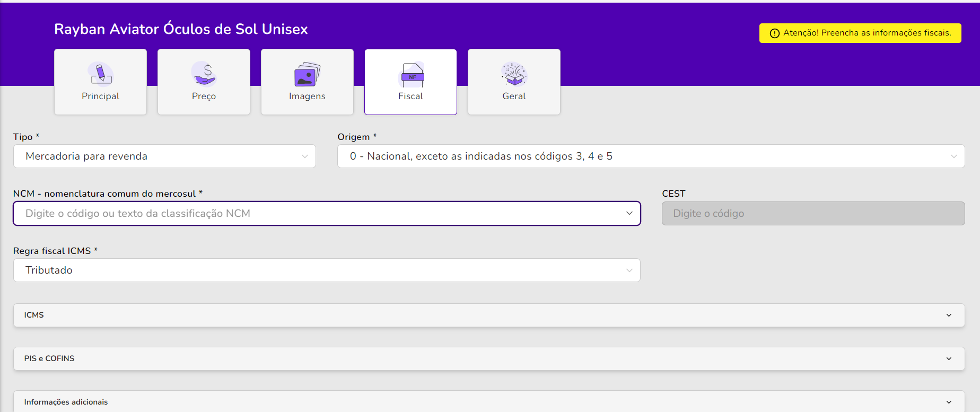Click the pencil icon on Principal
This screenshot has width=980, height=412.
tap(100, 74)
